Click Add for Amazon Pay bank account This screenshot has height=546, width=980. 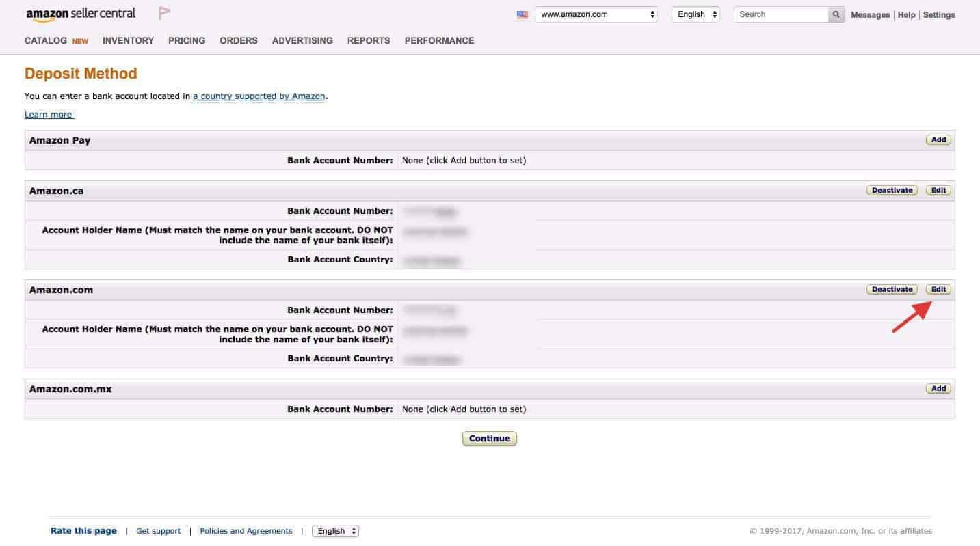coord(938,139)
